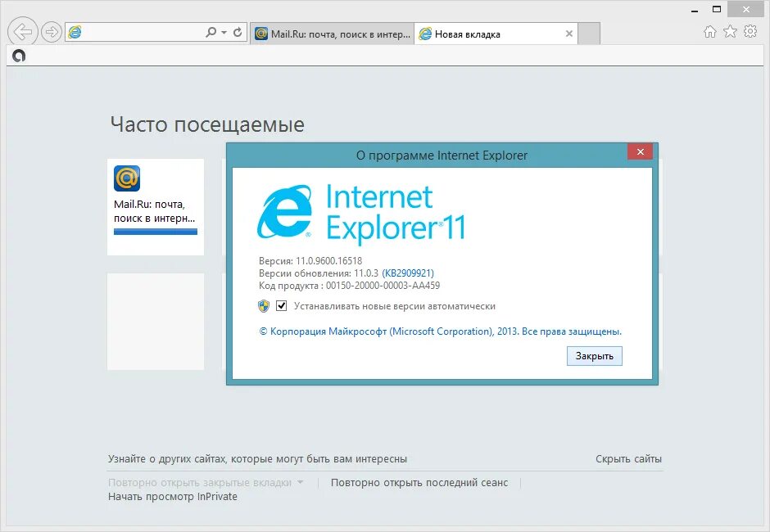Click the Mail.Ru tab favicon
This screenshot has height=532, width=770.
click(261, 34)
